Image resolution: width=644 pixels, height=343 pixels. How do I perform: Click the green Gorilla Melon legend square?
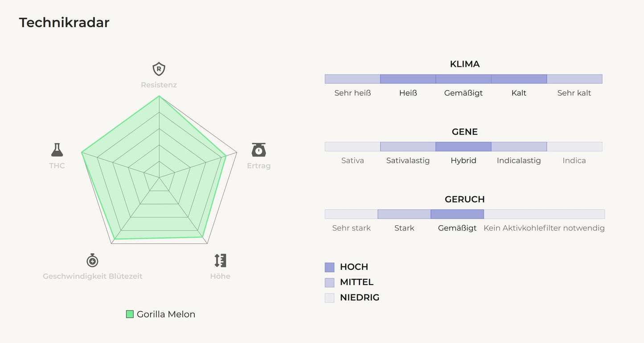click(130, 314)
